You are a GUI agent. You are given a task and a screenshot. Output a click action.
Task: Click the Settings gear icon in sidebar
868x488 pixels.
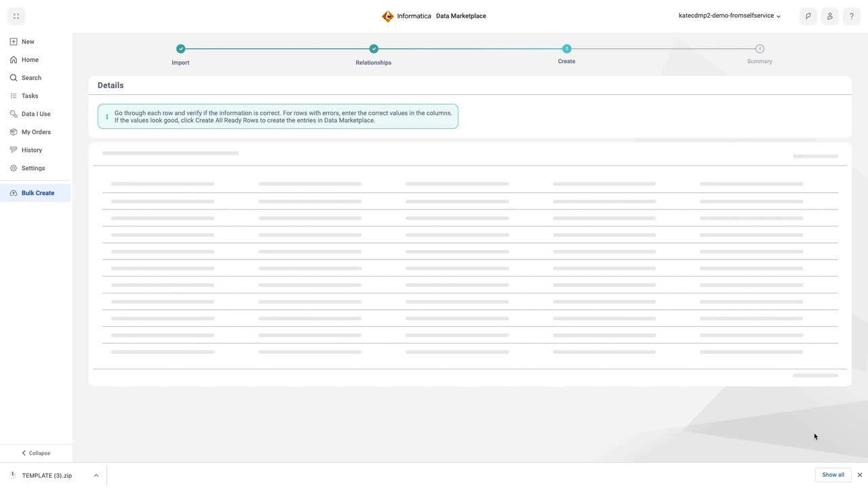tap(14, 168)
